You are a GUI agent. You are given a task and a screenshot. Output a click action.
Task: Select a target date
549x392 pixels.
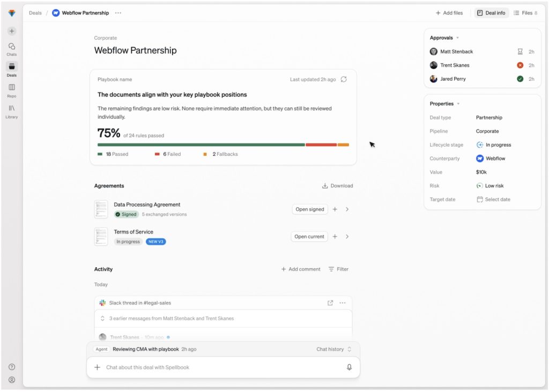(x=494, y=199)
